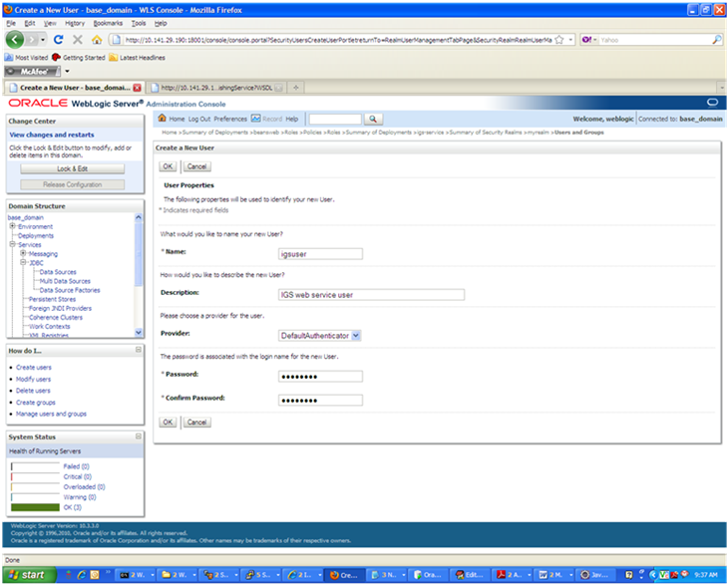Click the Yahoo search magnifier icon
Screen dimensions: 728x585
716,40
